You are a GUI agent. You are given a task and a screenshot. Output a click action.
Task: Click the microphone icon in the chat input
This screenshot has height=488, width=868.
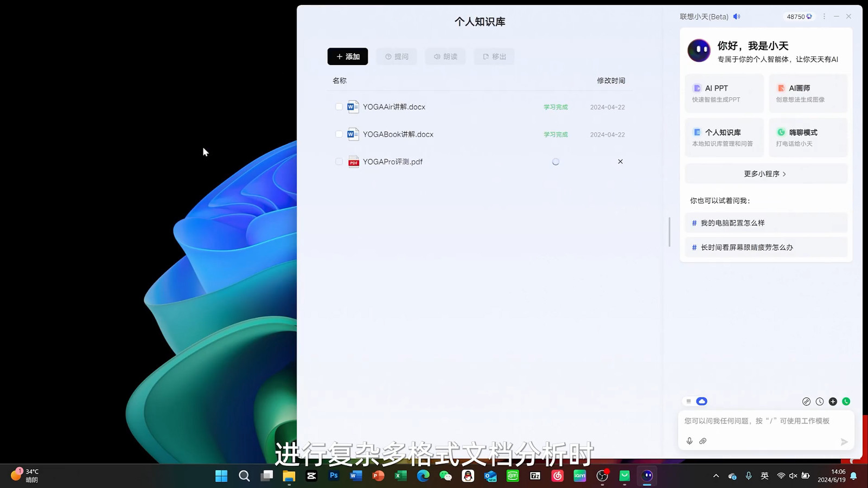pos(690,441)
